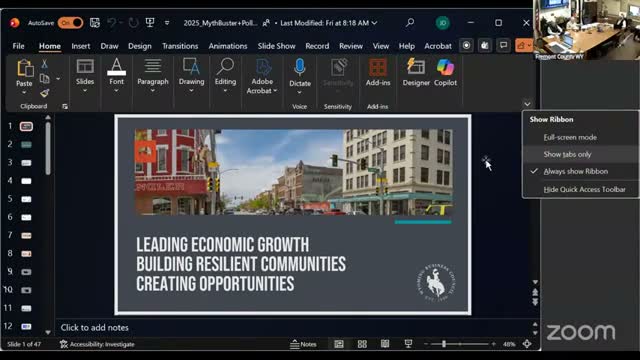Image resolution: width=640 pixels, height=360 pixels.
Task: Click the Add-ins grid icon
Action: point(378,67)
